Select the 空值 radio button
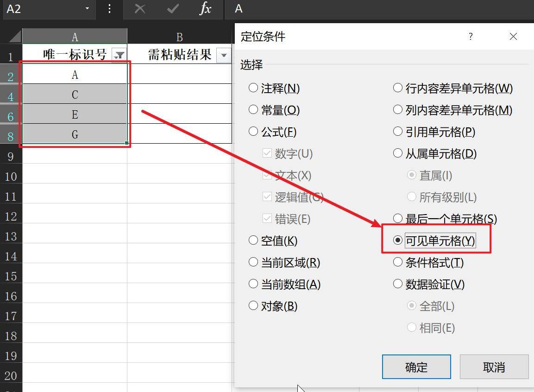 [253, 240]
